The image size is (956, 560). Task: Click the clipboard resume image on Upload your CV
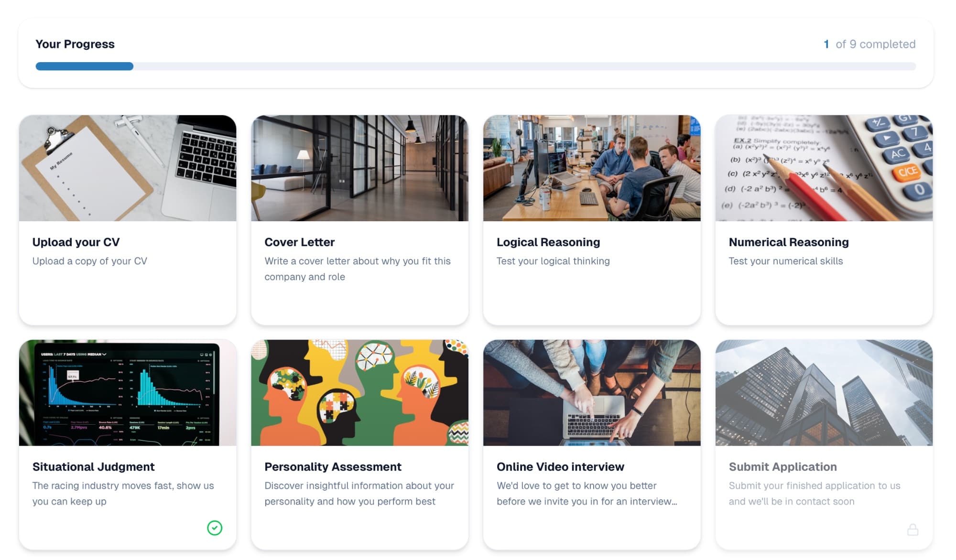(x=127, y=168)
